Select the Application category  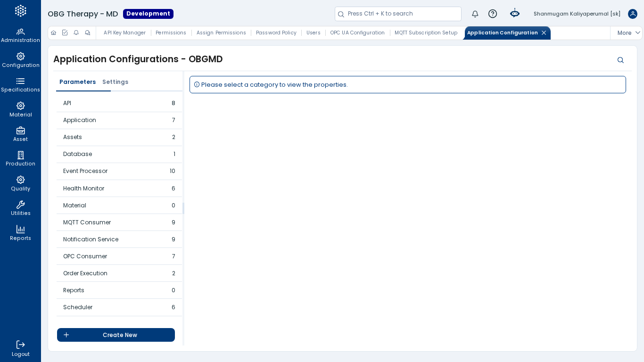pyautogui.click(x=119, y=120)
